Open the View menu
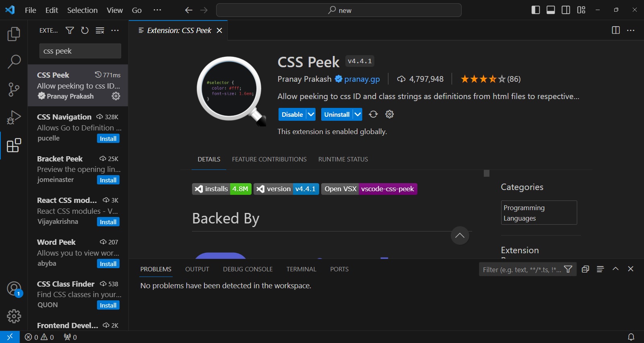 [115, 10]
